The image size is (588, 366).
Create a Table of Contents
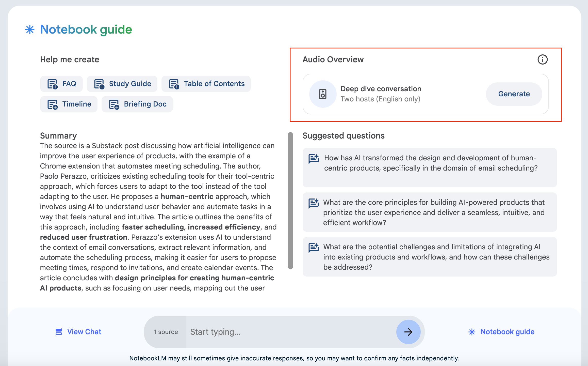point(206,84)
